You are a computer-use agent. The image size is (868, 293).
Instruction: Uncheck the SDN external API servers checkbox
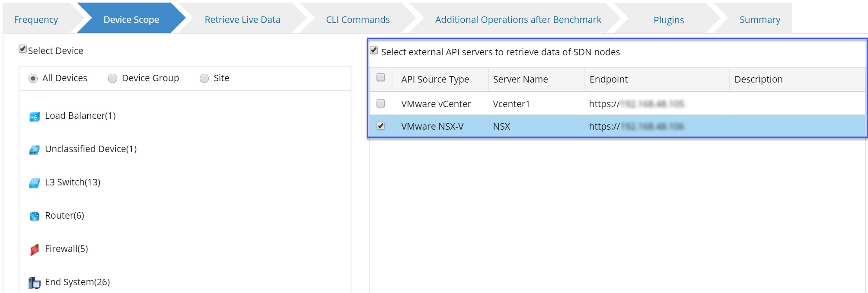(x=374, y=51)
